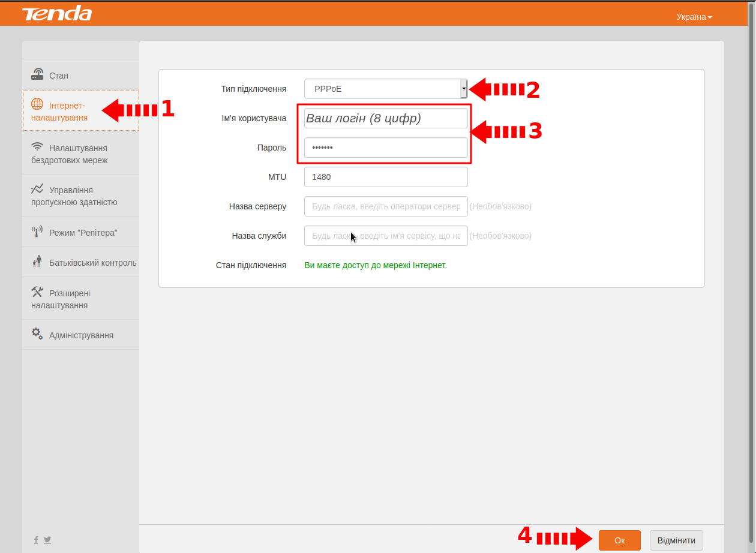Open the Twitter link icon
The width and height of the screenshot is (756, 553).
click(x=47, y=540)
